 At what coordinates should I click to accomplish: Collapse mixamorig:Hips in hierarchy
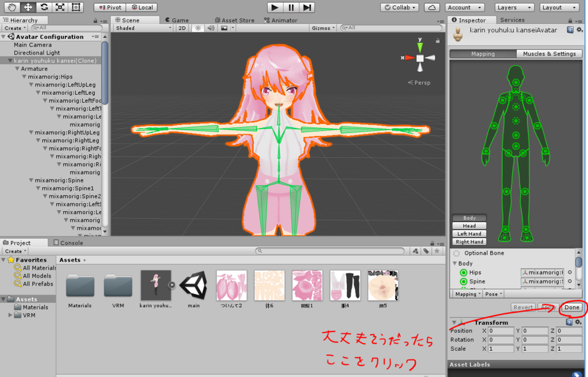pos(24,76)
